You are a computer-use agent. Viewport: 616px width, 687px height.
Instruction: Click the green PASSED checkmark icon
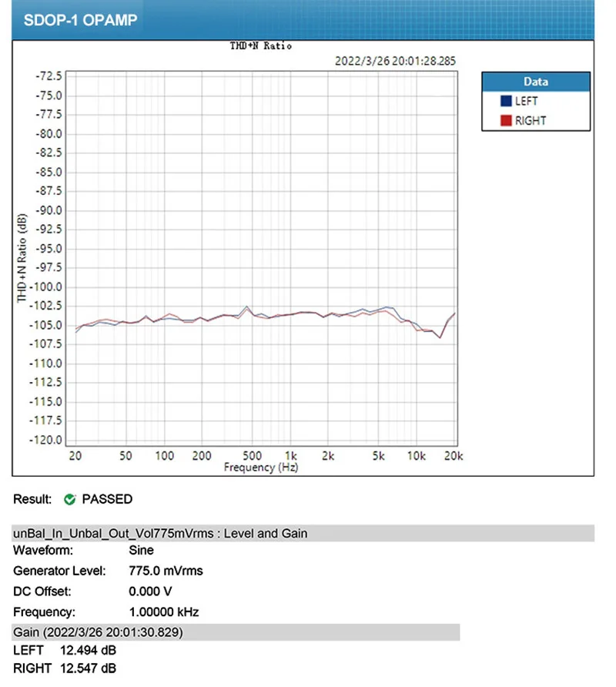pyautogui.click(x=69, y=499)
